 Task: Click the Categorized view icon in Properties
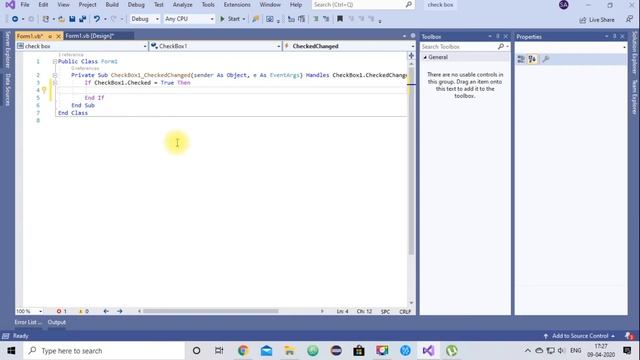point(521,59)
